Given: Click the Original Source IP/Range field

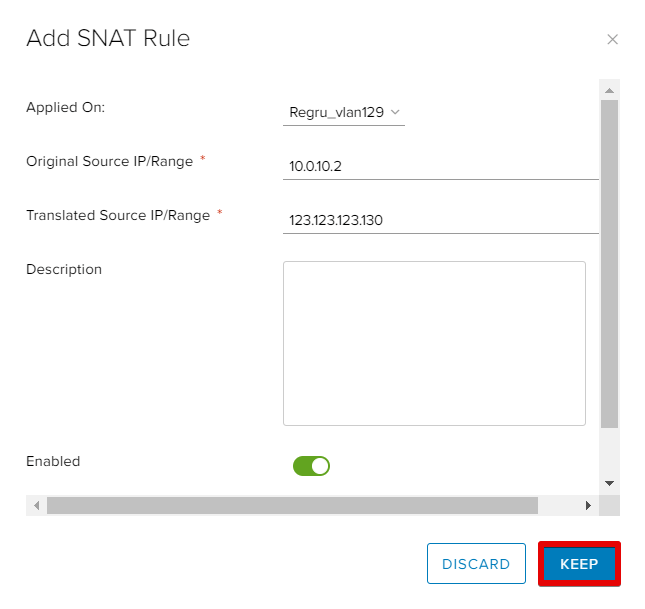Looking at the screenshot, I should 441,166.
